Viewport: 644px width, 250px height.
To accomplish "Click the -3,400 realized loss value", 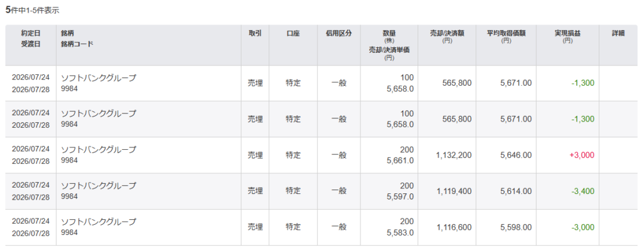I will pos(583,191).
